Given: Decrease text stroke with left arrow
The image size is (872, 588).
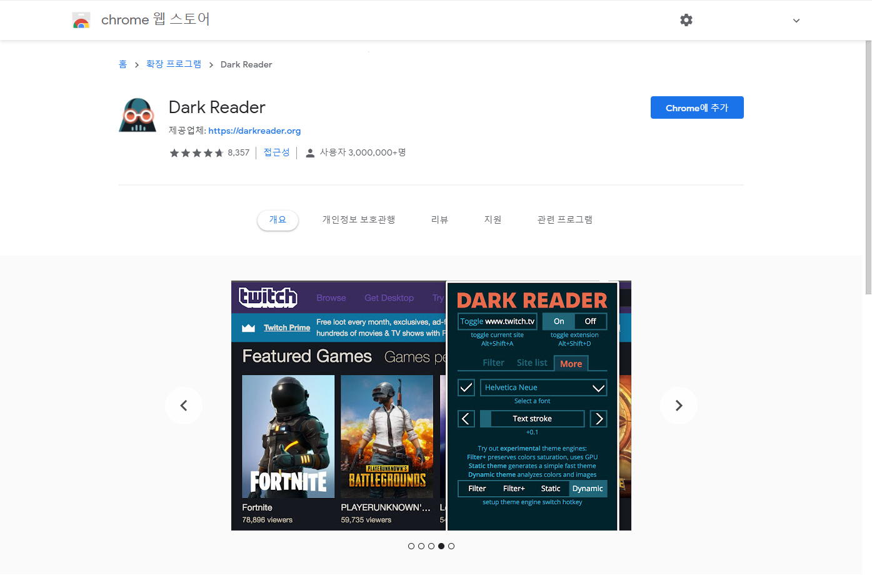Looking at the screenshot, I should [466, 419].
